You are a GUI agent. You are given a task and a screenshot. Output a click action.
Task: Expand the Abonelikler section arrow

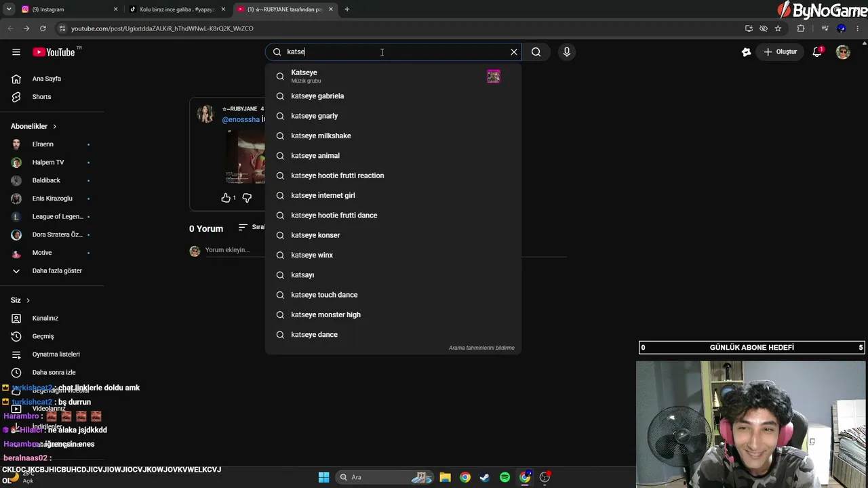pos(55,127)
